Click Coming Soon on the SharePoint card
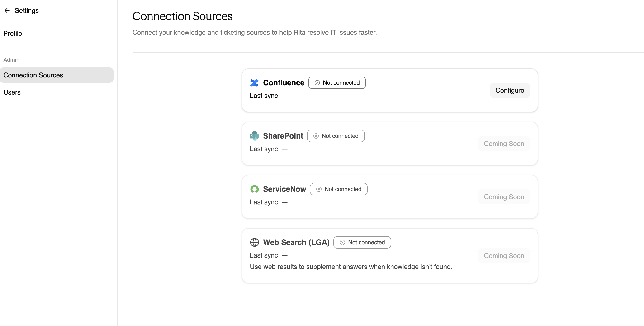Image resolution: width=644 pixels, height=326 pixels. click(504, 143)
